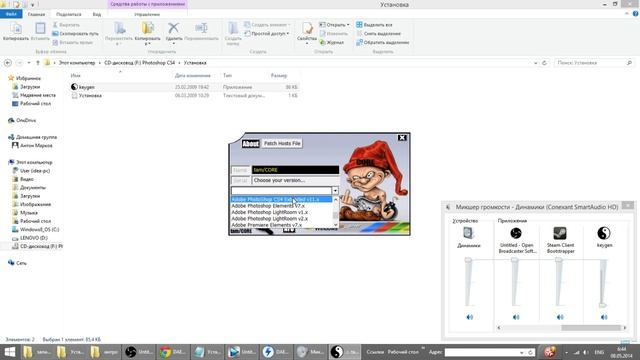
Task: Click the Open Broadcaster icon in volume mixer
Action: click(516, 233)
